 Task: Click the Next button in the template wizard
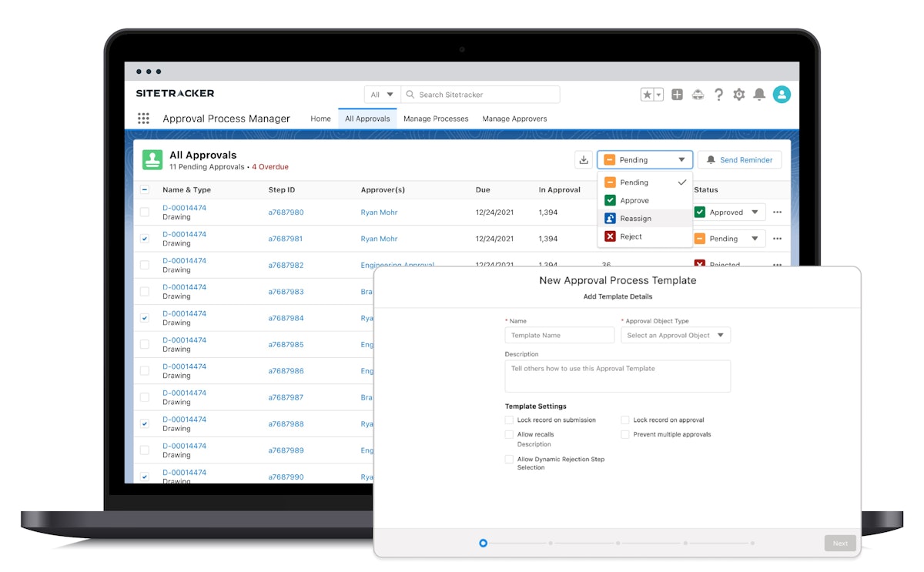tap(839, 543)
